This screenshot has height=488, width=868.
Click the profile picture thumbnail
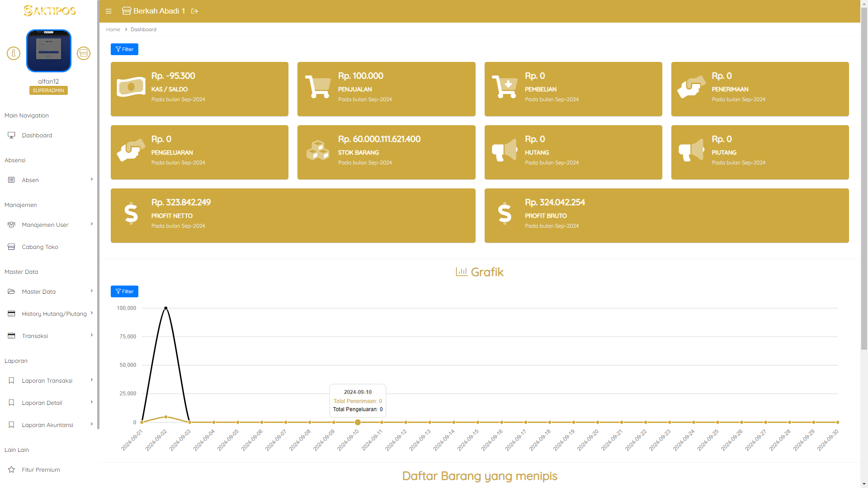(49, 51)
